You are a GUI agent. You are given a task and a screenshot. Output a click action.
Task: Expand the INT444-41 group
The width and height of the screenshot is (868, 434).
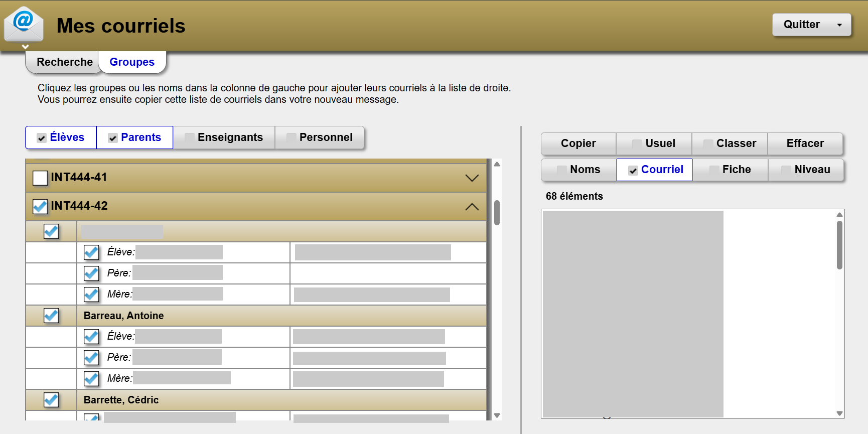click(472, 178)
